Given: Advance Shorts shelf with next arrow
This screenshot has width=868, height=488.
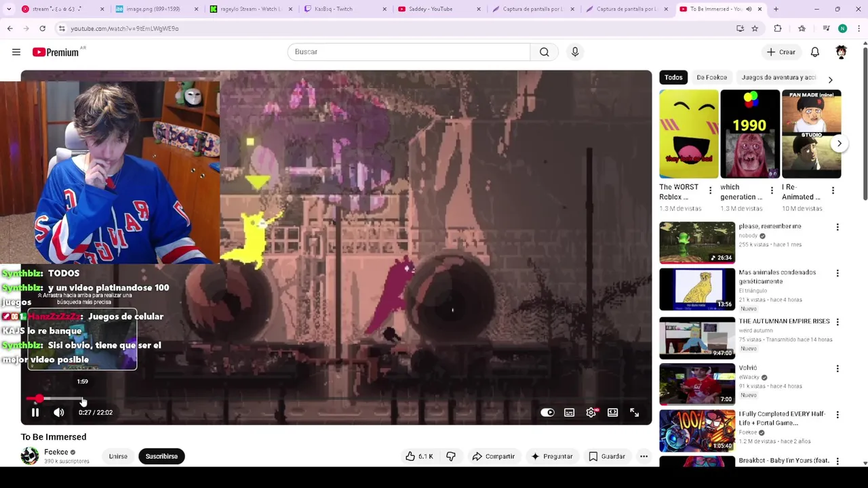Looking at the screenshot, I should coord(839,144).
